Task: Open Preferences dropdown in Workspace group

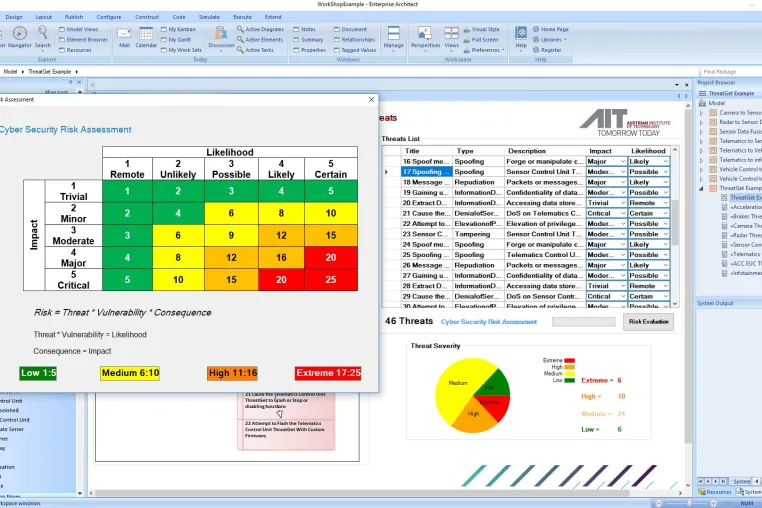Action: (484, 50)
